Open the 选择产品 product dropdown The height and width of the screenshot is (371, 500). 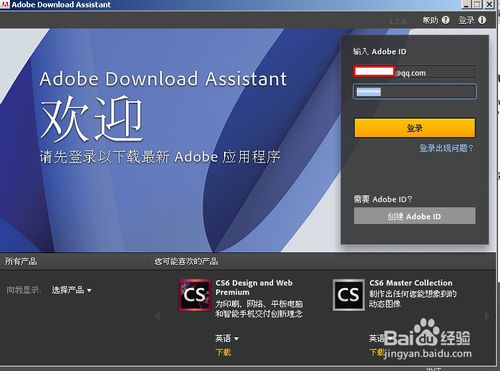(71, 290)
